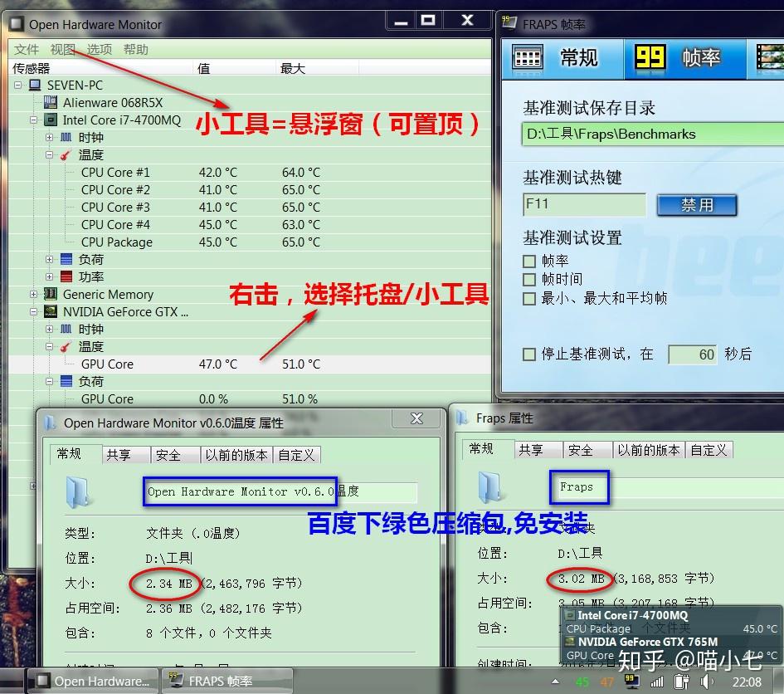Click the tray GPU temperature 47 icon
This screenshot has width=784, height=694.
click(x=607, y=682)
